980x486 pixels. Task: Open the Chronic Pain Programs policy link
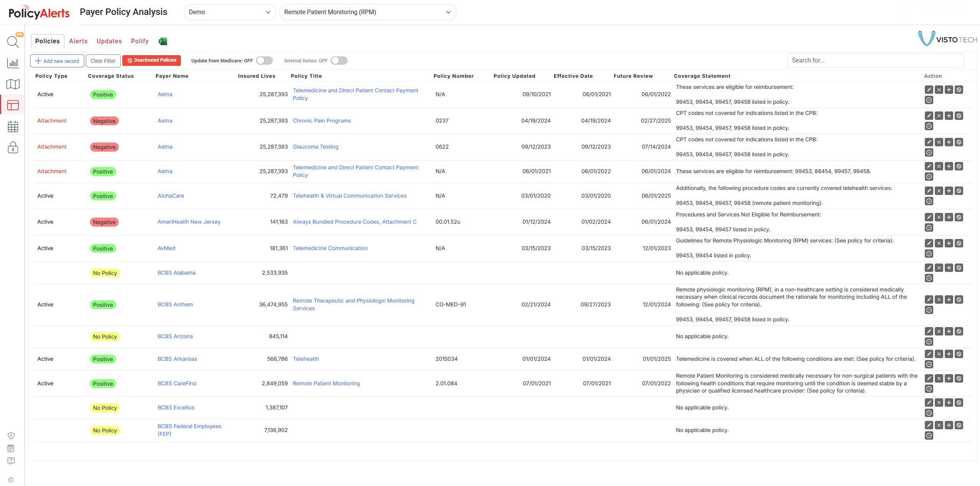[x=322, y=121]
